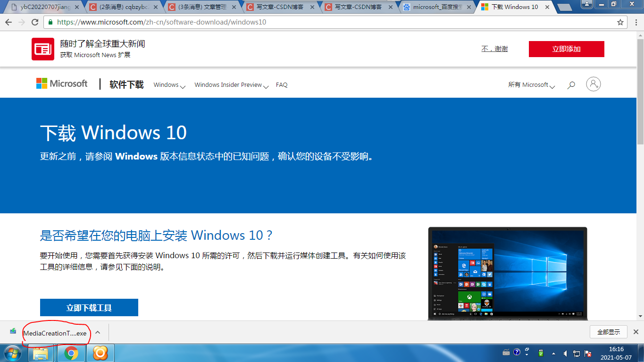Viewport: 644px width, 362px height.
Task: Click the green padlock security icon
Action: coord(50,22)
